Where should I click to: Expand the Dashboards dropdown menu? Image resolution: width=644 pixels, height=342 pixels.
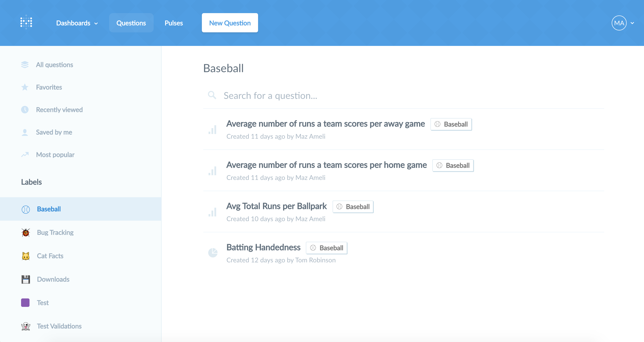click(x=77, y=23)
